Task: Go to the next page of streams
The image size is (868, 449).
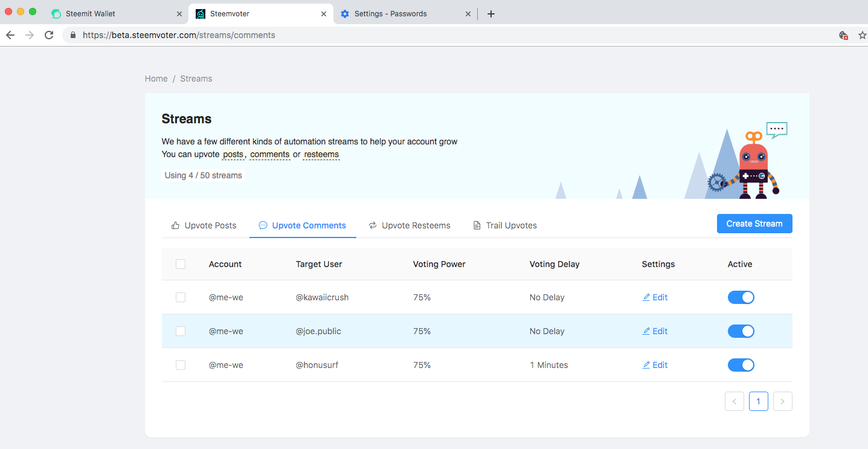Action: pos(783,401)
